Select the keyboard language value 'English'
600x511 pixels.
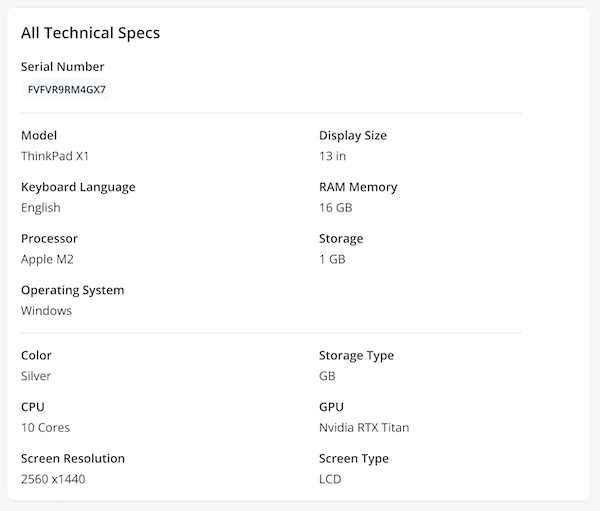(41, 208)
